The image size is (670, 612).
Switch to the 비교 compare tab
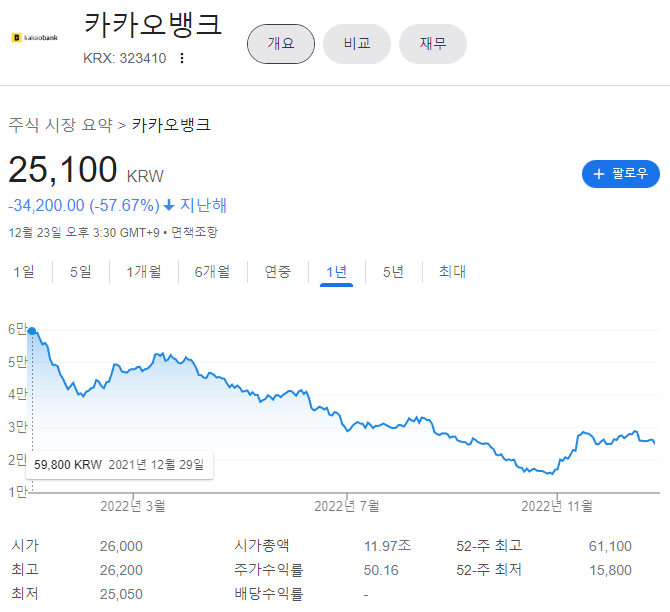pyautogui.click(x=357, y=44)
